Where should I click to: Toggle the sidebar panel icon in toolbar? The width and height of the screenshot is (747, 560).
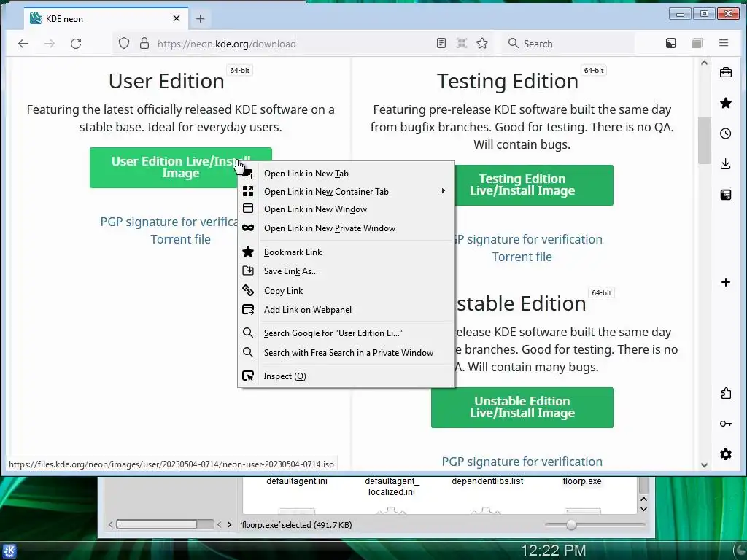[x=671, y=43]
